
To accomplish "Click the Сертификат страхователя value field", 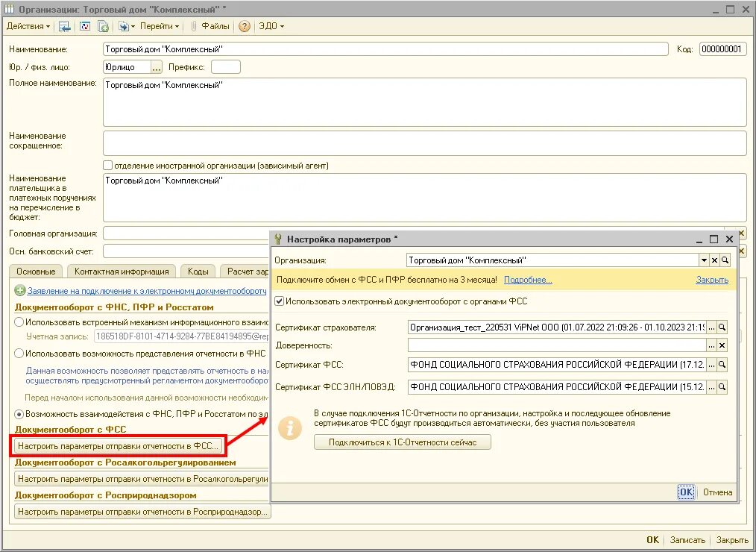I will click(x=557, y=327).
